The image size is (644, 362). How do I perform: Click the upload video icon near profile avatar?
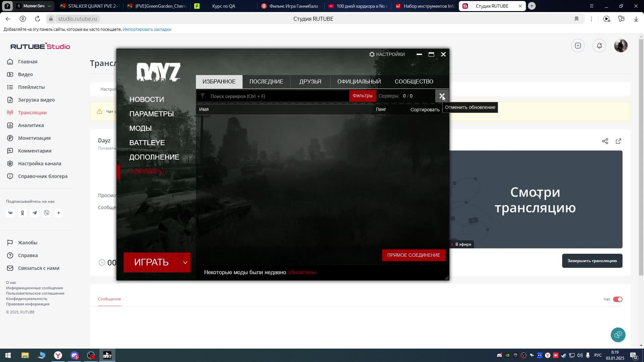(x=578, y=46)
